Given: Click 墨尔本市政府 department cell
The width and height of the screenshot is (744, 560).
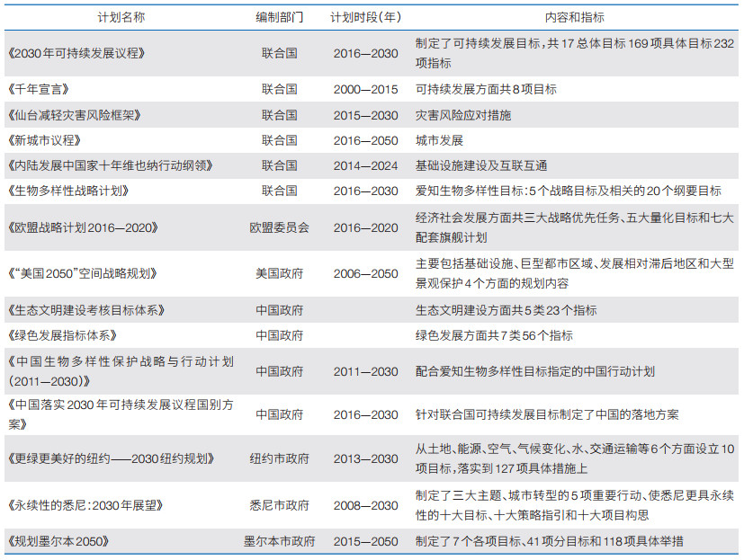Looking at the screenshot, I should 280,541.
